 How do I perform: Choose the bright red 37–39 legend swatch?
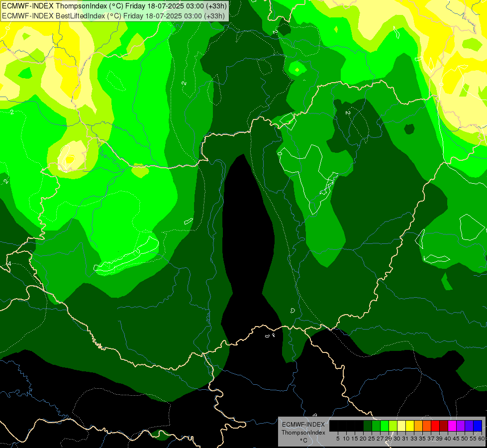435,426
